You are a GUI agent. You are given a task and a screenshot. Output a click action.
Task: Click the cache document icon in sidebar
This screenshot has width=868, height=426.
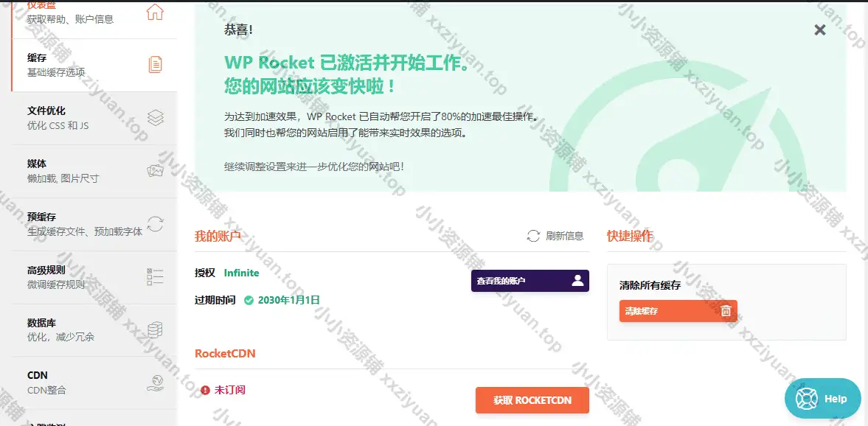tap(155, 64)
